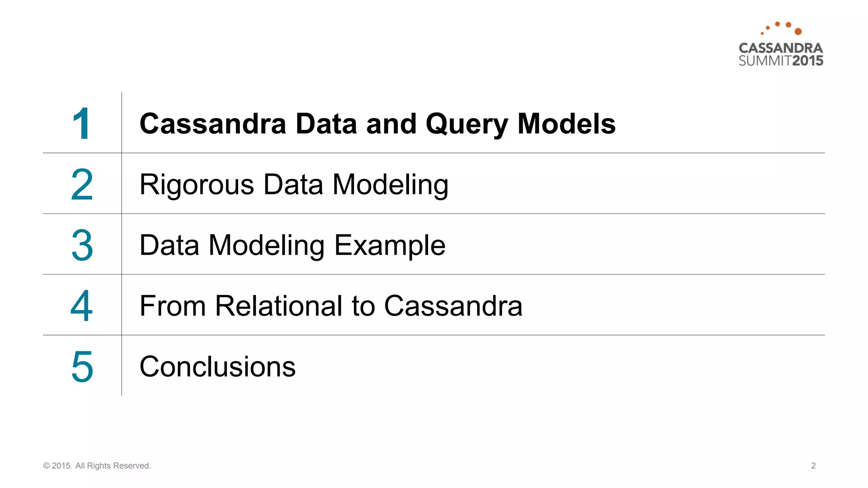Viewport: 868px width, 488px height.
Task: Click the word Rigorous in item two
Action: (197, 186)
